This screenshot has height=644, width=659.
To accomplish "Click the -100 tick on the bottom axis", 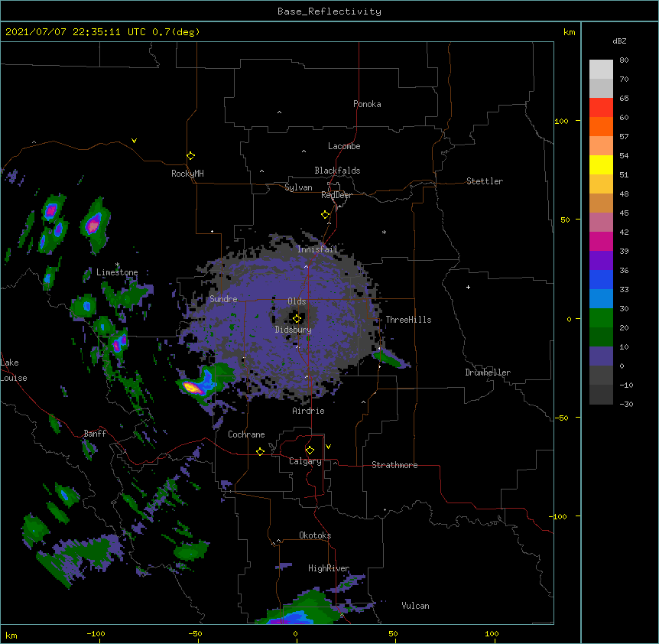I will pos(96,633).
